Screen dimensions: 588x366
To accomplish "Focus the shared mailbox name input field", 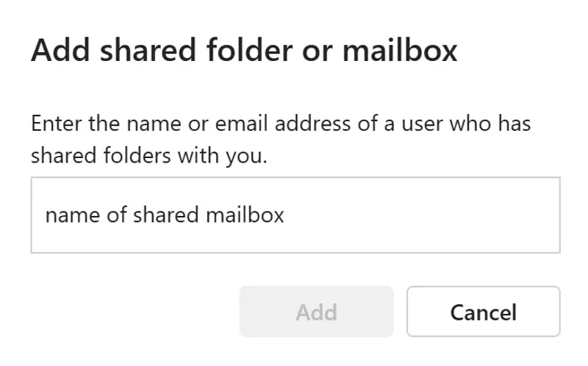I will point(295,215).
